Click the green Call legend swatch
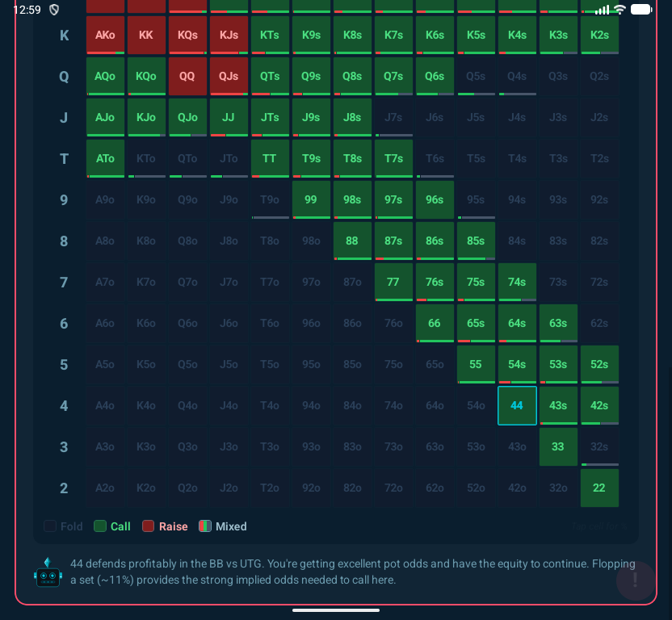Viewport: 672px width, 620px height. [x=100, y=526]
